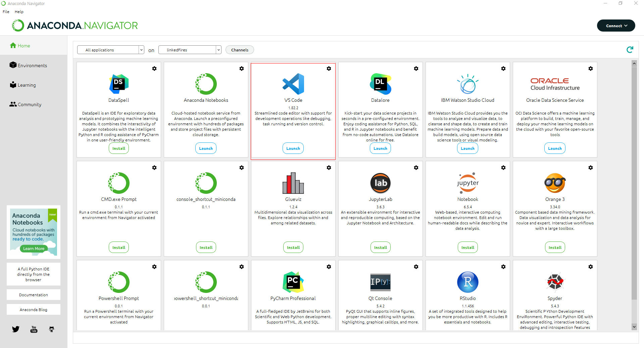Open the YouTube link icon

coord(34,329)
